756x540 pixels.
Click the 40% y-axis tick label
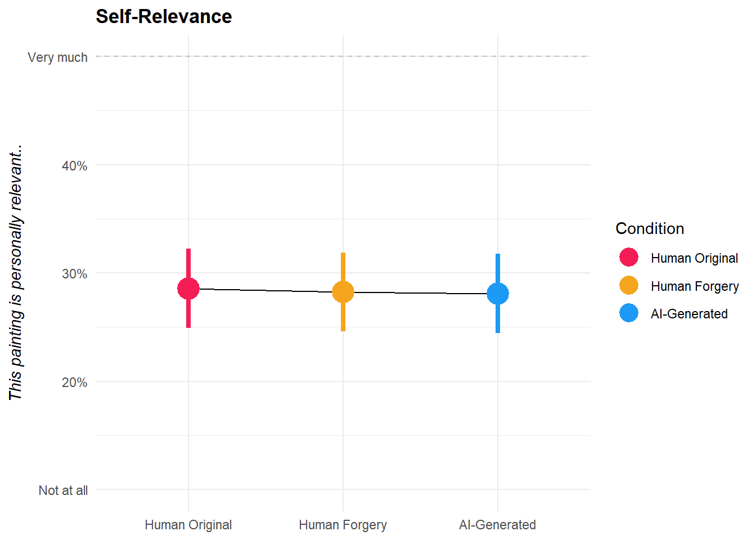coord(74,166)
